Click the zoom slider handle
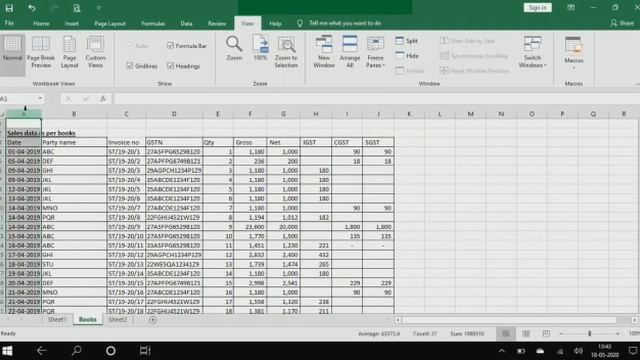Viewport: 640px width, 360px height. click(589, 333)
